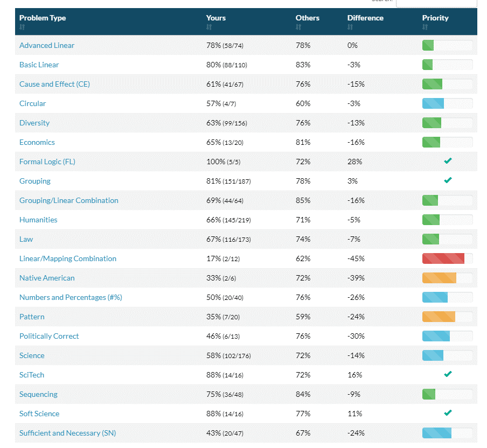
Task: Click the checkmark in the Grouping row
Action: (x=448, y=180)
